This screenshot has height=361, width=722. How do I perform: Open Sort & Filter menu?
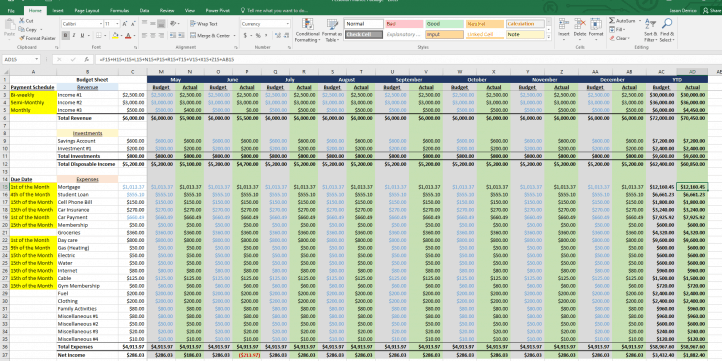click(650, 30)
